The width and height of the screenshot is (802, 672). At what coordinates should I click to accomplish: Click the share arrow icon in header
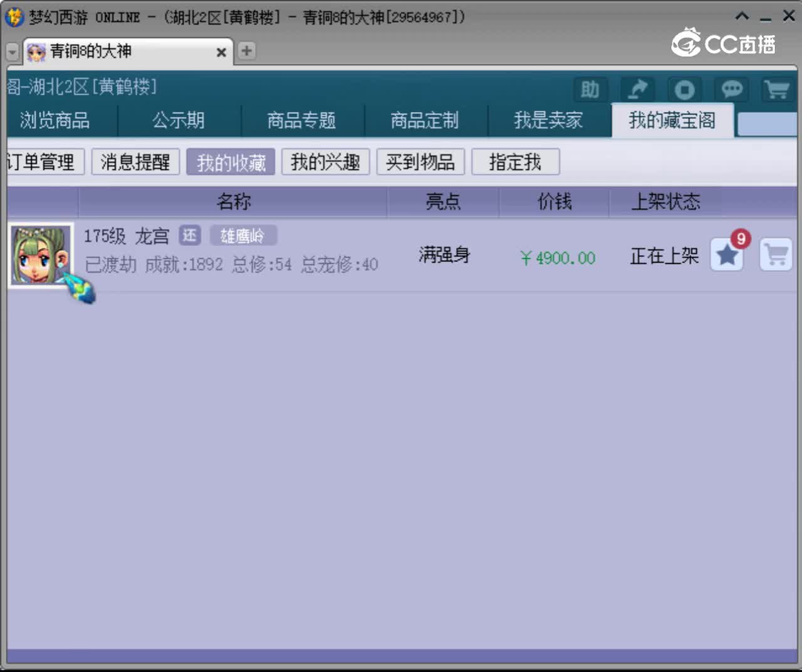point(637,90)
